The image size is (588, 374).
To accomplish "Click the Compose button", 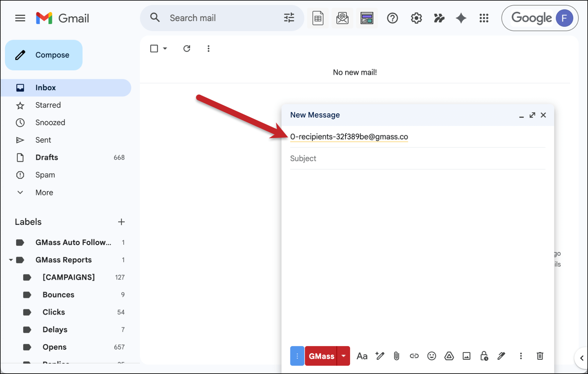I will click(x=44, y=55).
